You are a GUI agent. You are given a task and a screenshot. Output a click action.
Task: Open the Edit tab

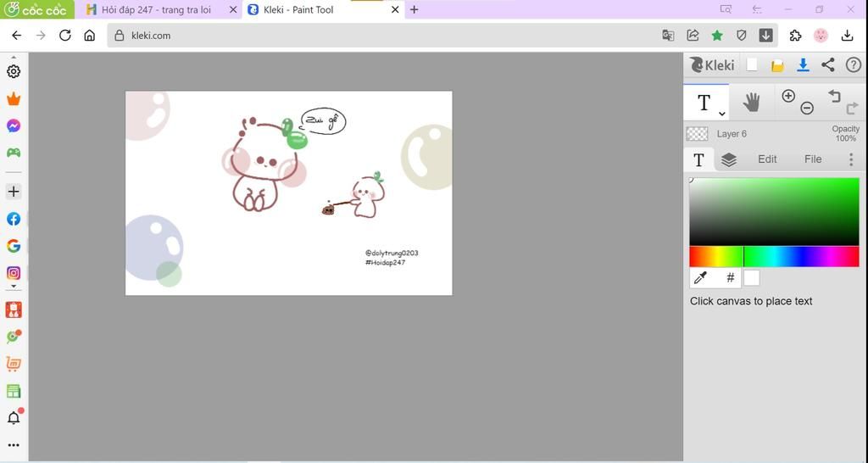click(766, 159)
